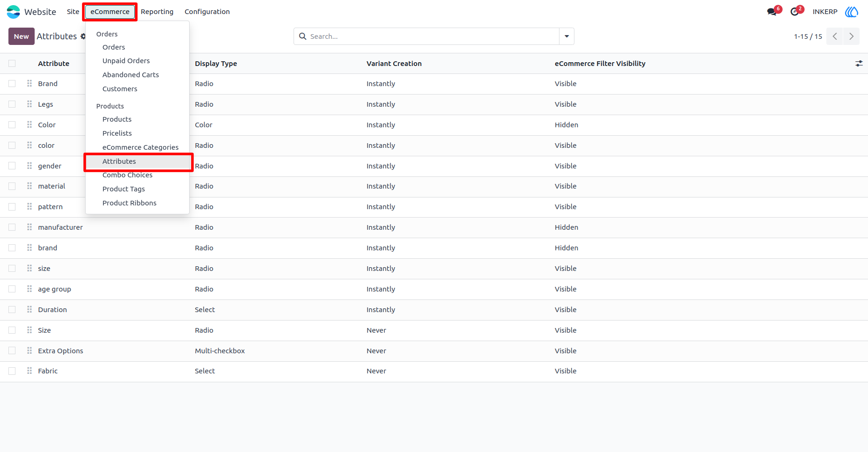Tick the select-all header checkbox
Viewport: 868px width, 452px height.
coord(12,64)
